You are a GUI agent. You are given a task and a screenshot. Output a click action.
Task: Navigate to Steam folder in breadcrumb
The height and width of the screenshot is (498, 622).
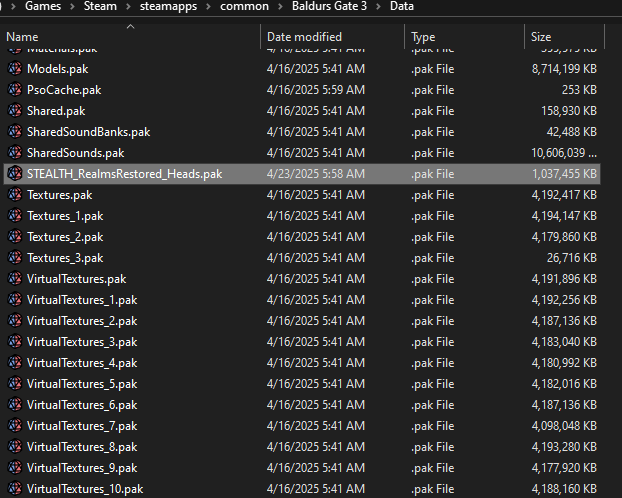click(x=100, y=6)
